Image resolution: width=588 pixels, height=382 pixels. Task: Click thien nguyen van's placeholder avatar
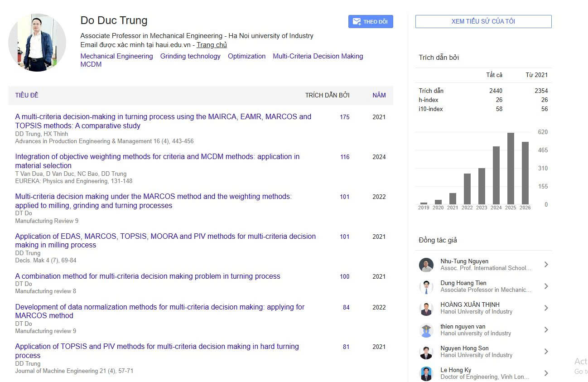(426, 330)
